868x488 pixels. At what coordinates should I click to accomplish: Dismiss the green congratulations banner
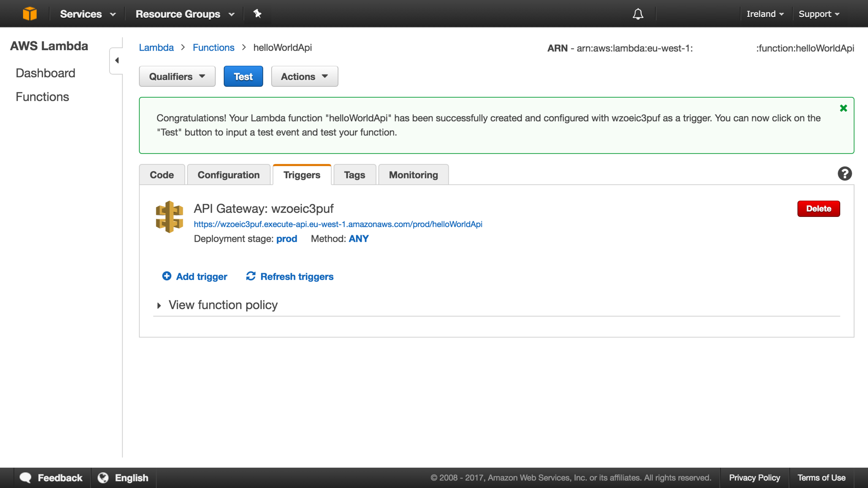point(843,108)
